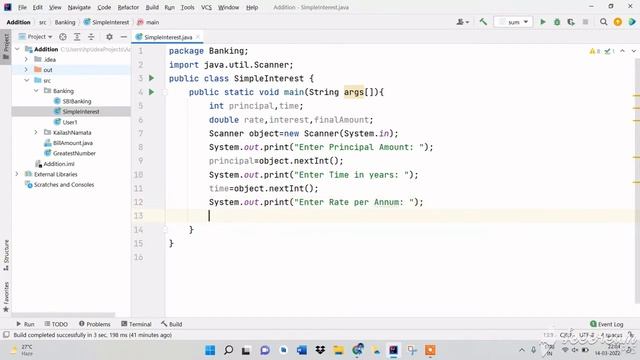Collapse the Addition project root
Screen dimensions: 640x360
17,49
